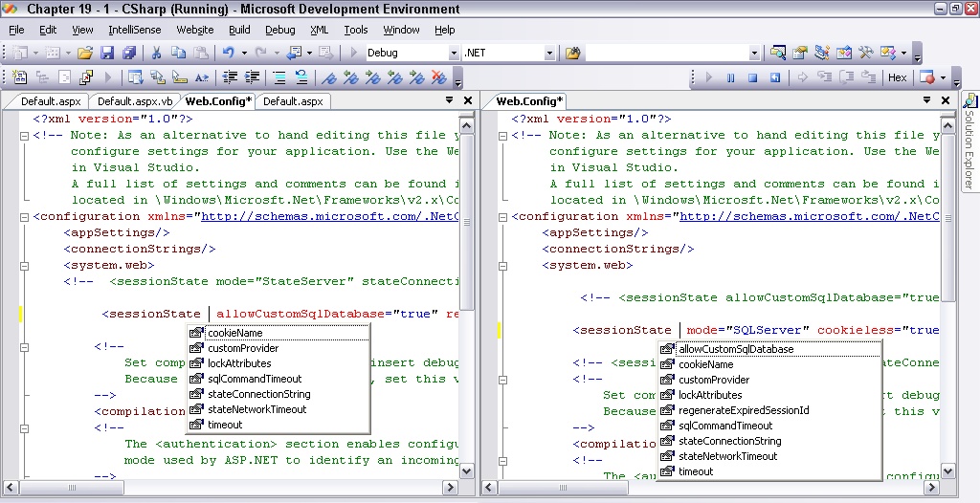Switch to the Default.aspx.vb tab
Screen dimensions: 980x503
pyautogui.click(x=135, y=101)
